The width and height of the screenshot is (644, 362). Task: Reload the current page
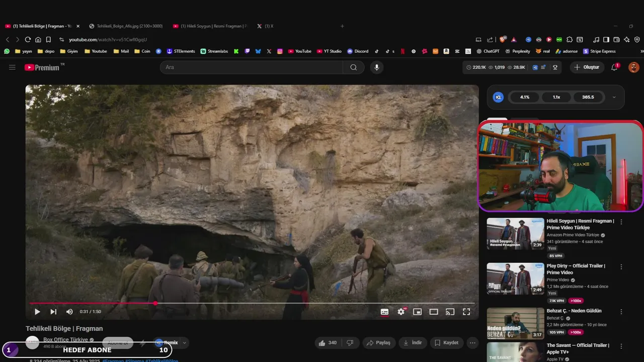[28, 39]
